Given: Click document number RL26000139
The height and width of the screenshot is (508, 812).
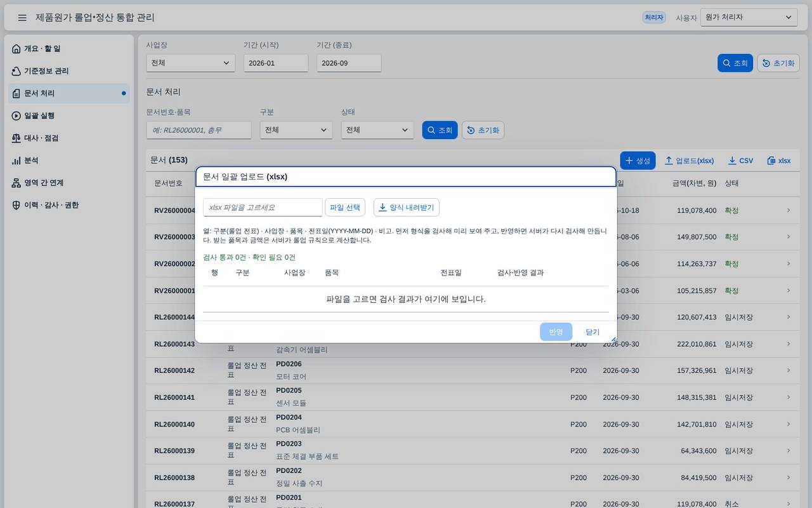Looking at the screenshot, I should tap(174, 451).
